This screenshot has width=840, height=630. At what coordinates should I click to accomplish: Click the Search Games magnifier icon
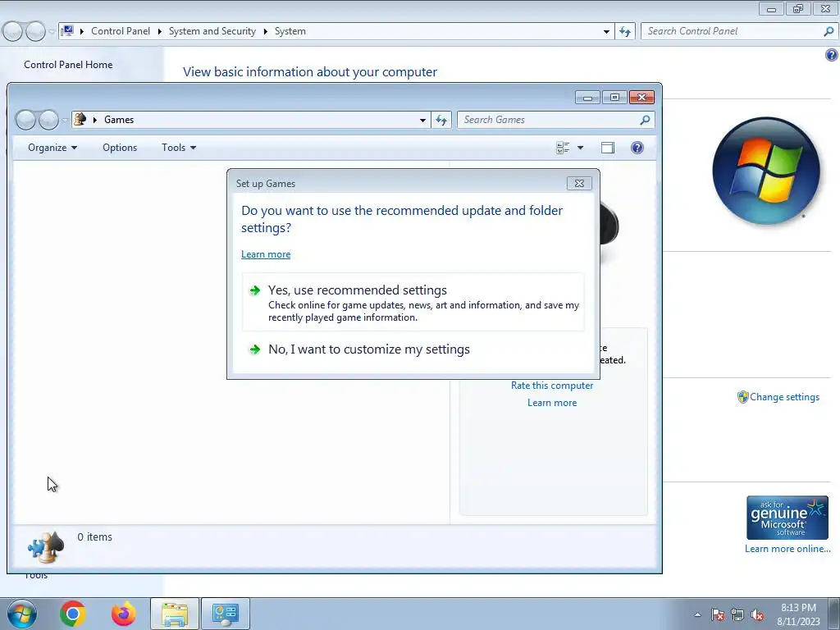click(x=645, y=120)
